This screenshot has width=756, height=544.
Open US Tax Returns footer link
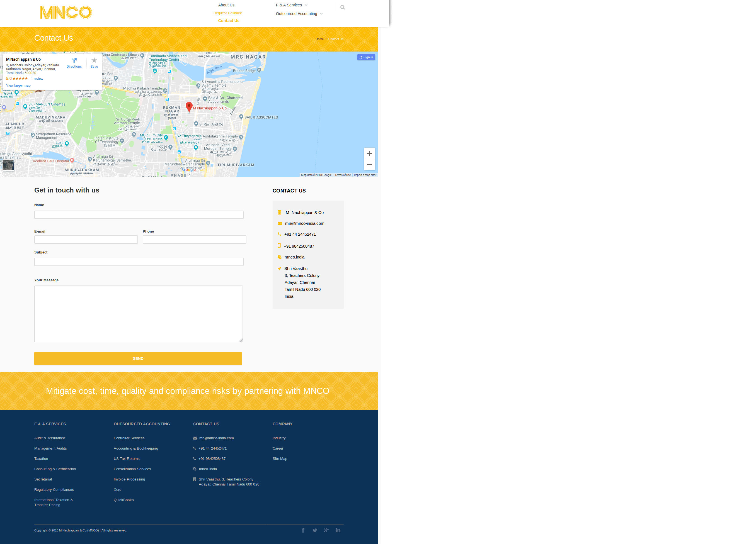(127, 459)
